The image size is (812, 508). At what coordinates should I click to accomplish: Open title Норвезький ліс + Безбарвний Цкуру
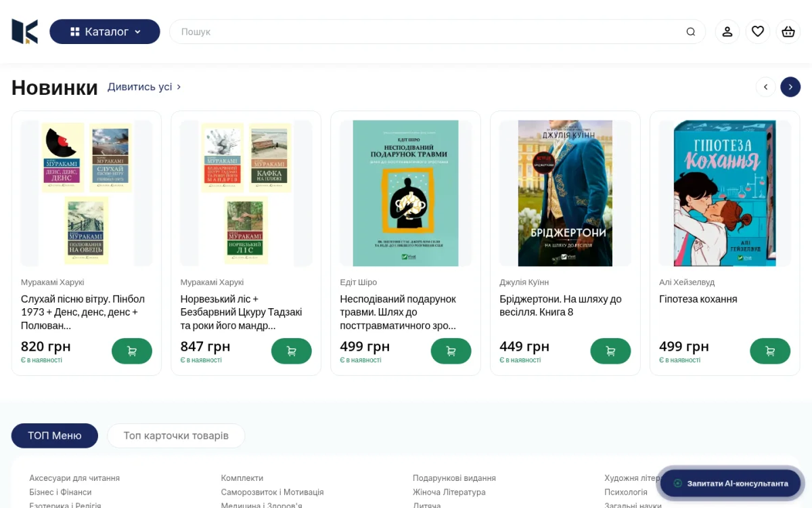[242, 312]
